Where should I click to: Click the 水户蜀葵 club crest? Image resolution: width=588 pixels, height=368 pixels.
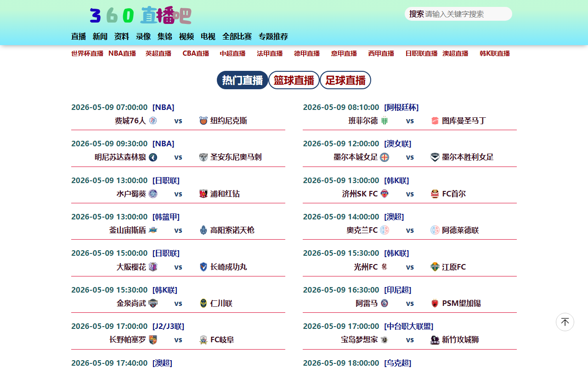(153, 194)
